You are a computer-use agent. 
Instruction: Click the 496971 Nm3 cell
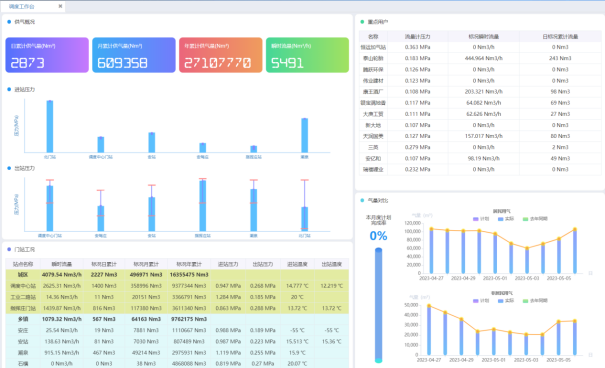click(146, 275)
